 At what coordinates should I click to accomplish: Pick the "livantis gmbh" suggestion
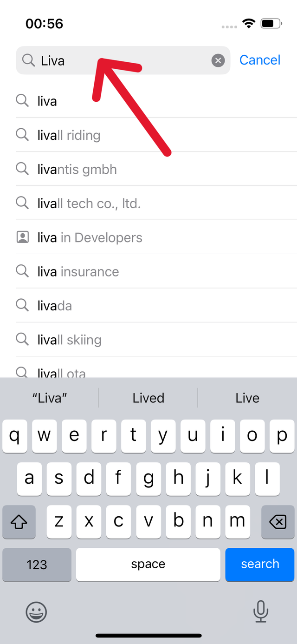(77, 169)
